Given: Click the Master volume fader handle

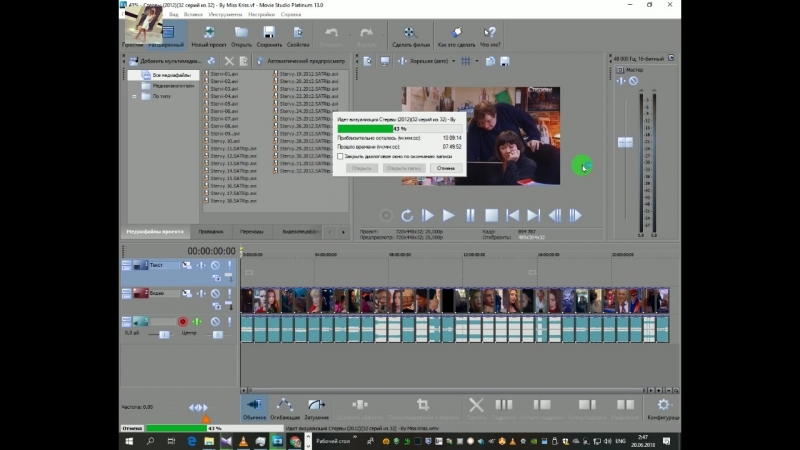Looking at the screenshot, I should pyautogui.click(x=625, y=142).
